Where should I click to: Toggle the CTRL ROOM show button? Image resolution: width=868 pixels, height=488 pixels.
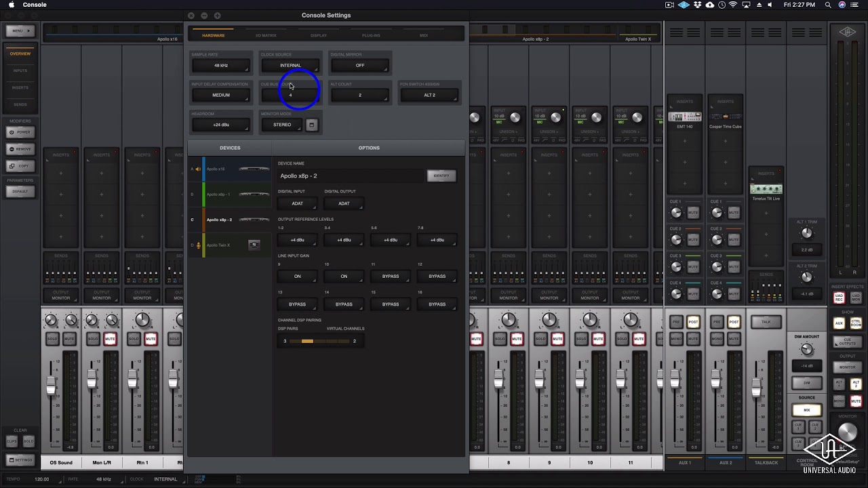click(x=856, y=323)
